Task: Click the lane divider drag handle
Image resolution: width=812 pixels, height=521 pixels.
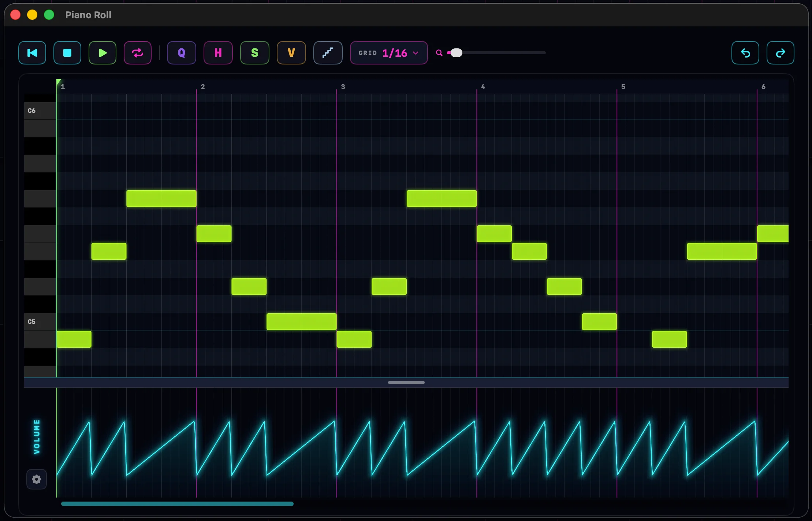Action: tap(406, 383)
